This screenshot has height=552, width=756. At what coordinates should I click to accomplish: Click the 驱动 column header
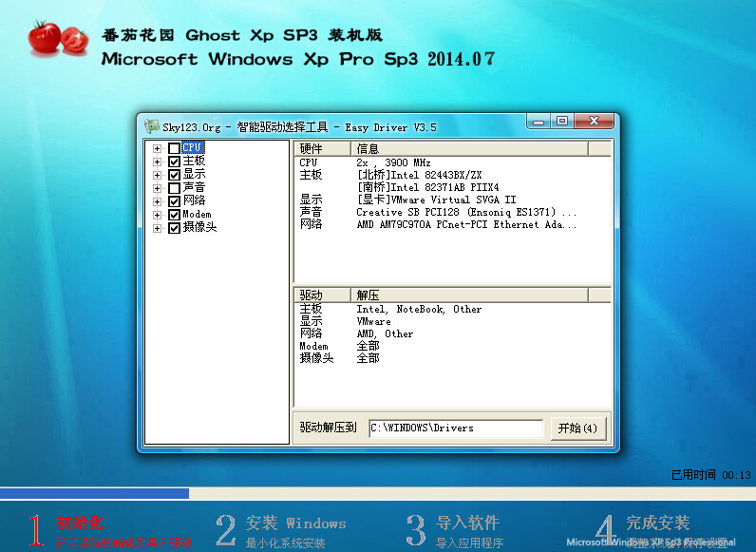322,295
